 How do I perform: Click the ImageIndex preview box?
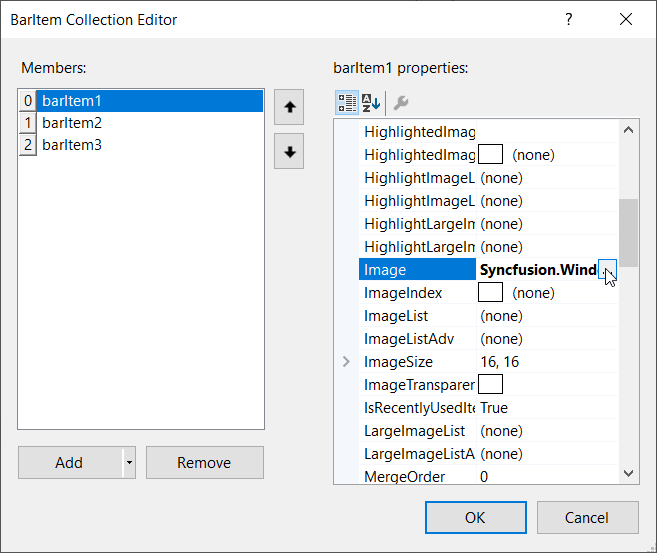(x=490, y=293)
